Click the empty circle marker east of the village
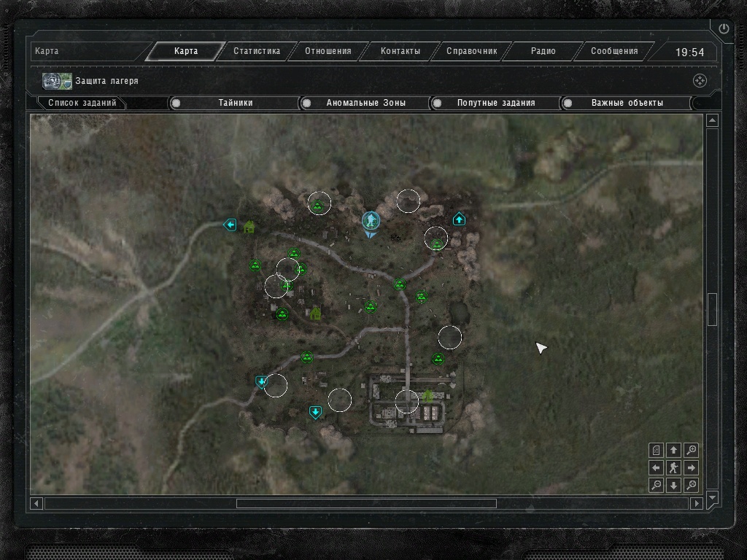Screen dimensions: 747x560 [449, 338]
